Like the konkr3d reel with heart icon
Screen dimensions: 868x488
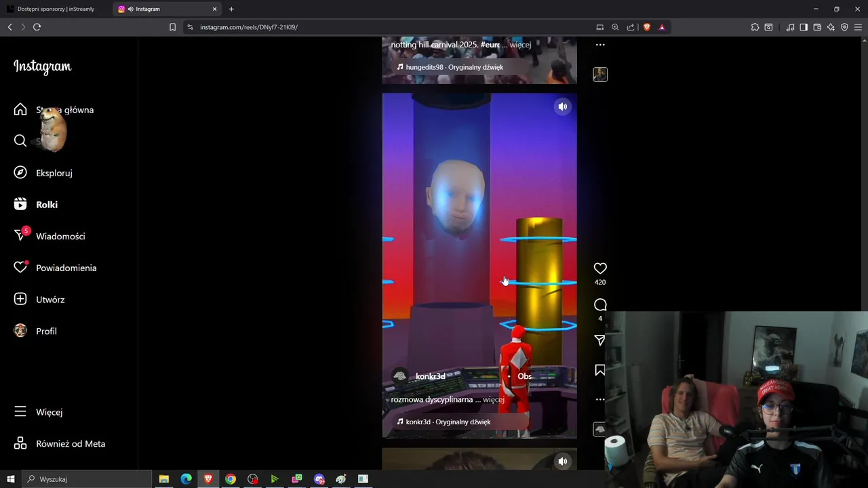pos(600,268)
